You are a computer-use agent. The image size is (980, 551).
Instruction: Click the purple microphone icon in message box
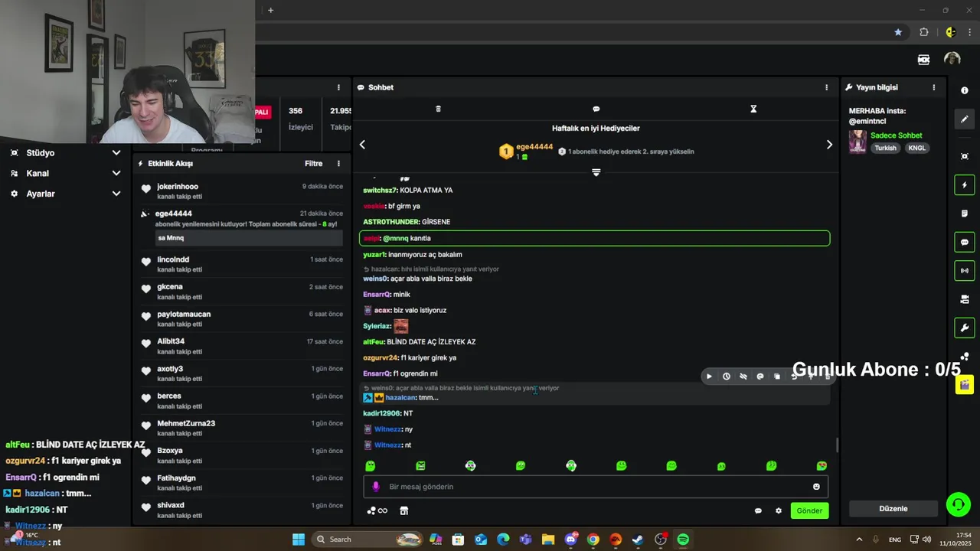[375, 487]
